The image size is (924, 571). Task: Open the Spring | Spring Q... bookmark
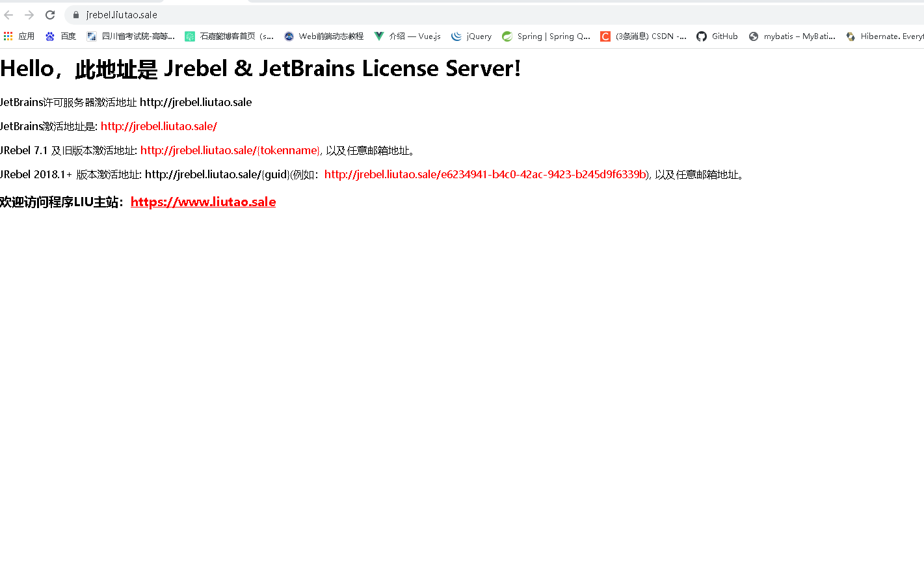546,36
